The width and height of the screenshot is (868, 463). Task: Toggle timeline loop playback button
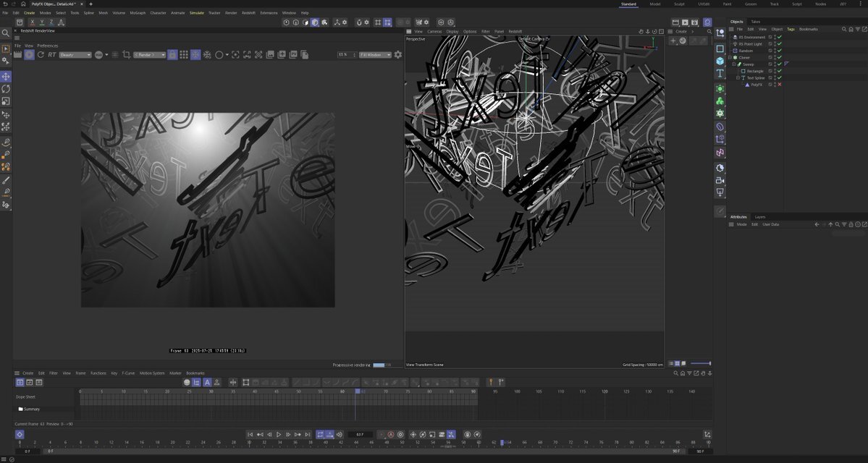pos(320,435)
